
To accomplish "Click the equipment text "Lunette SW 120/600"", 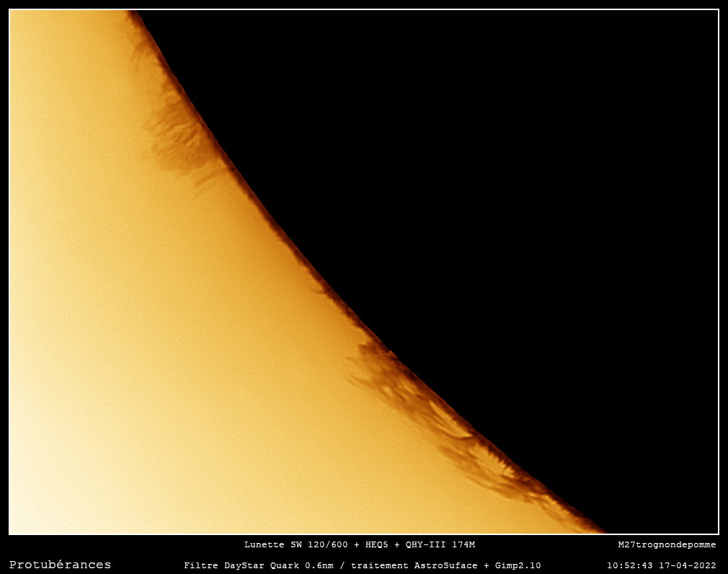I will tap(298, 545).
